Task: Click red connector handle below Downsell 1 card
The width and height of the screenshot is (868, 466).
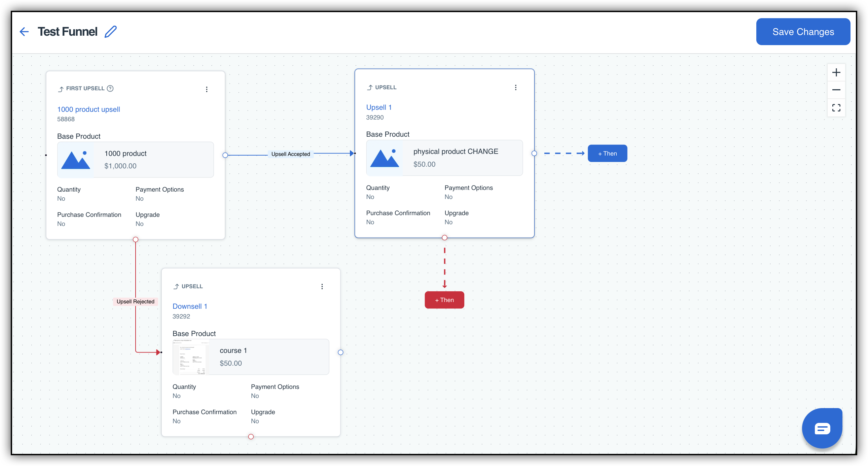Action: 251,437
